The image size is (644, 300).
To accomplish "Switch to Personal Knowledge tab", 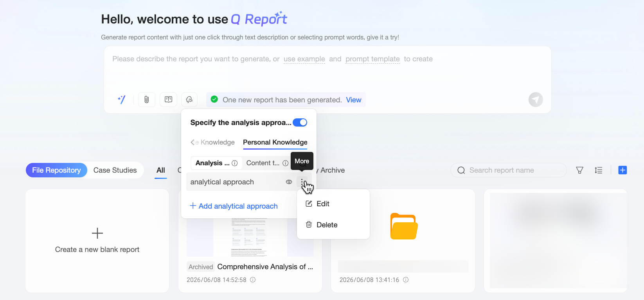I will tap(275, 142).
